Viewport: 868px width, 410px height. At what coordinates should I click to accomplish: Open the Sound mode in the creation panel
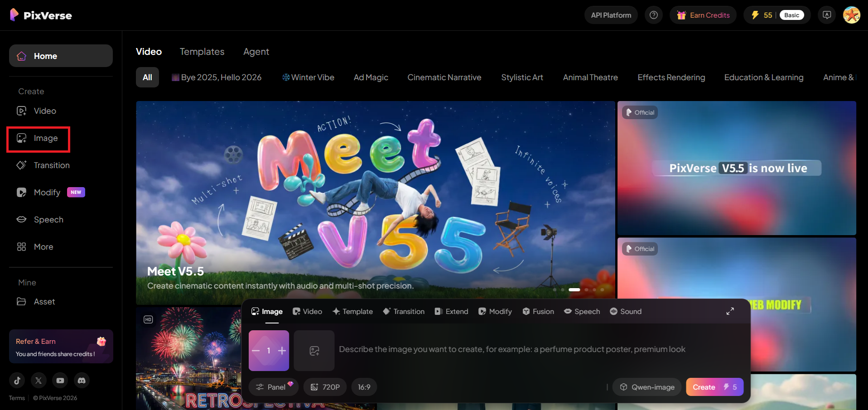point(626,311)
